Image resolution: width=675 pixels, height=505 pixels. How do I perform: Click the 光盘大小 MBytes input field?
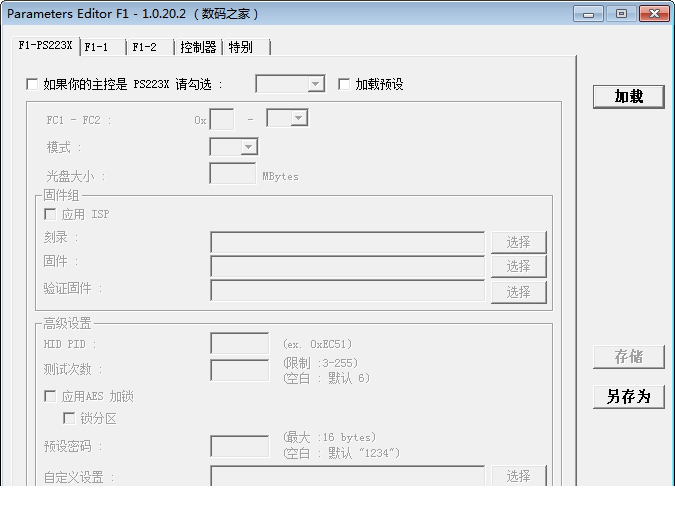tap(232, 173)
